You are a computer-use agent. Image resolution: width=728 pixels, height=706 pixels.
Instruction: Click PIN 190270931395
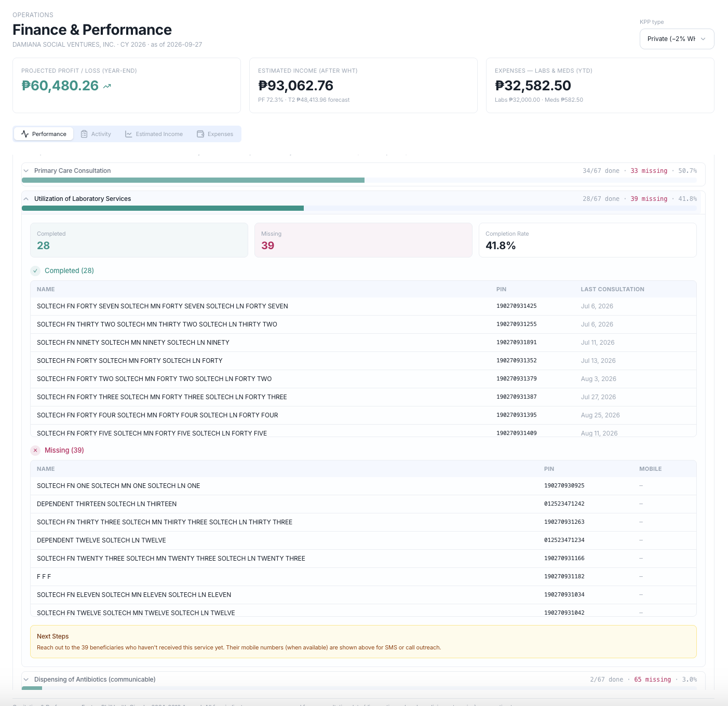(x=517, y=415)
